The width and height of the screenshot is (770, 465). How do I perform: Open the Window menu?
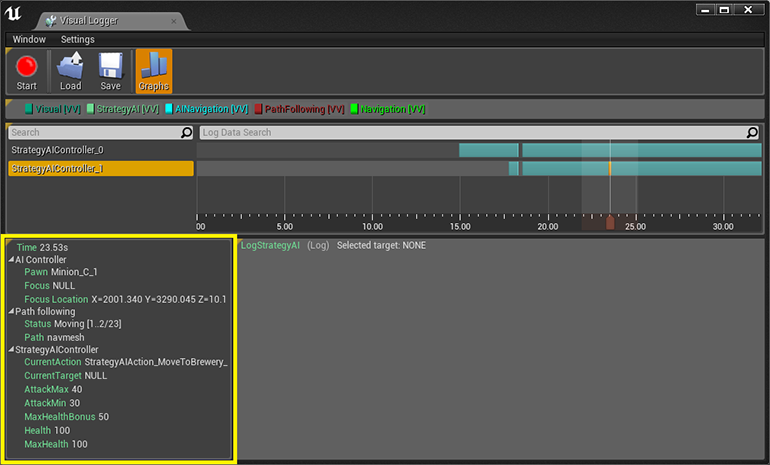(x=29, y=39)
